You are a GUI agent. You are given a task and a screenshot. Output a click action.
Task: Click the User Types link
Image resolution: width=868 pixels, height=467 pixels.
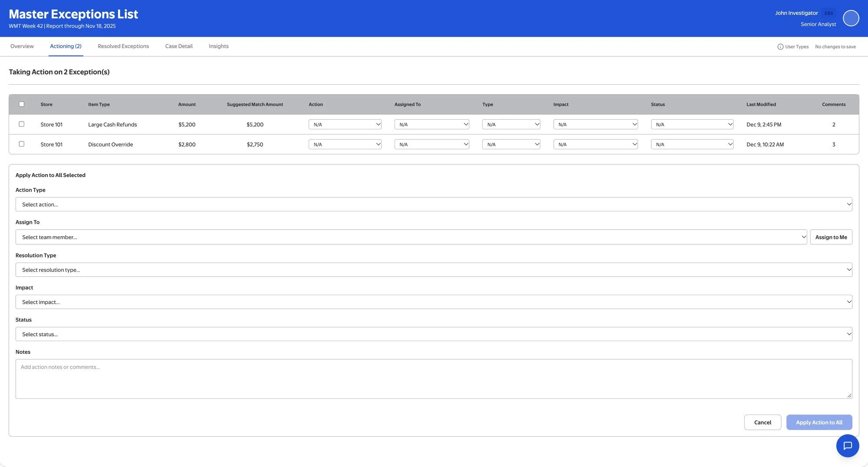click(796, 47)
